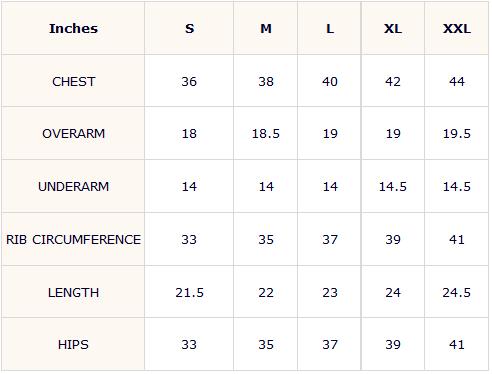Select the L size column header
This screenshot has height=374, width=492.
[x=330, y=29]
